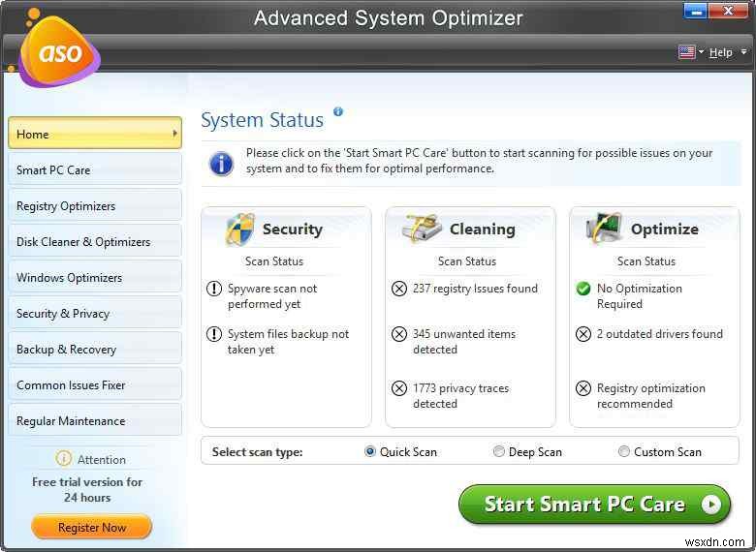Click the Start Smart PC Care button

(x=594, y=505)
